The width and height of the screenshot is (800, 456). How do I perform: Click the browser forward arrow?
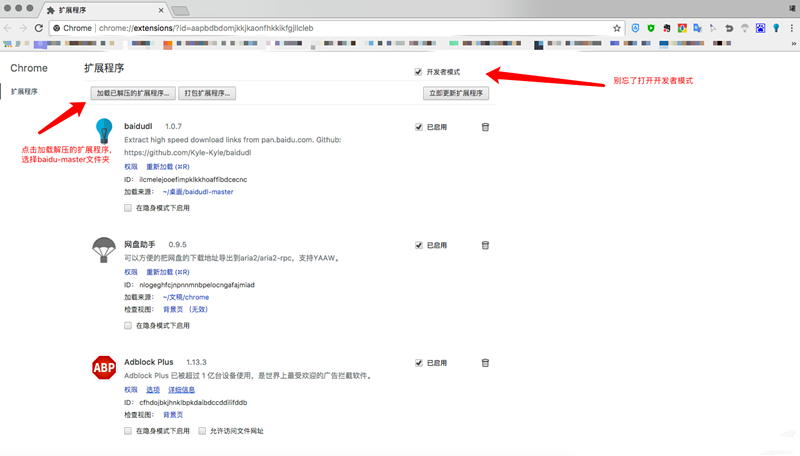point(23,28)
